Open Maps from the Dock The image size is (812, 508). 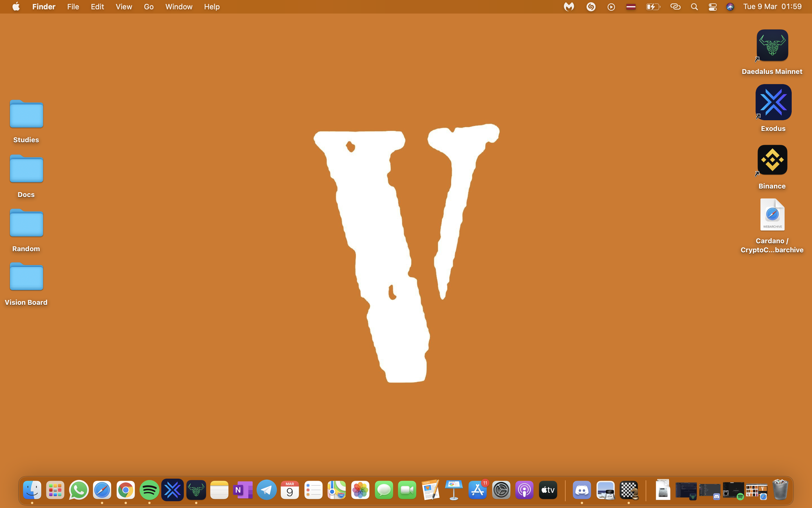(337, 490)
